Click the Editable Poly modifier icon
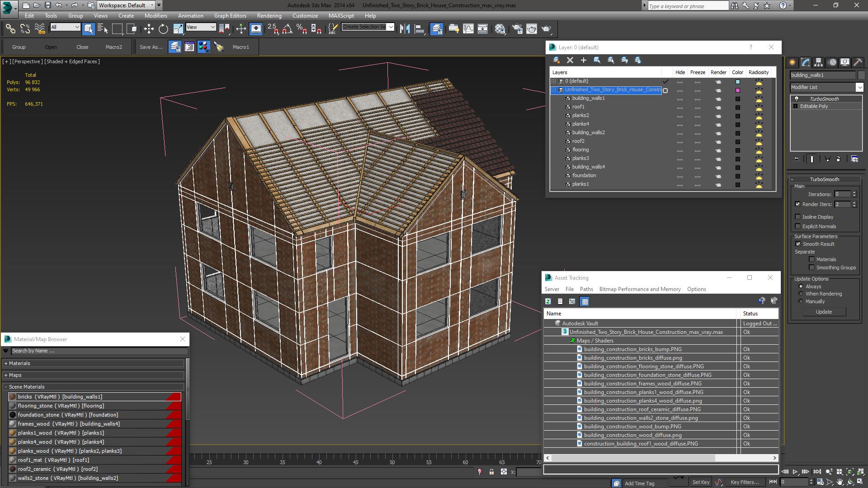 pyautogui.click(x=796, y=105)
